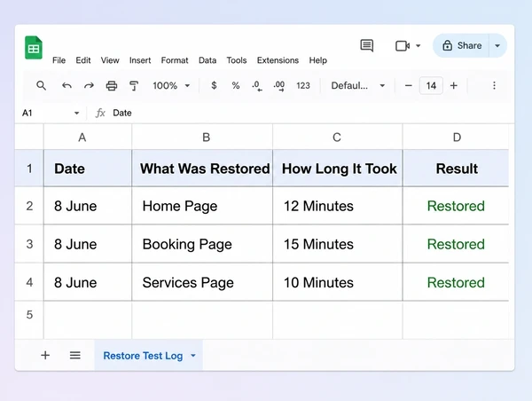
Task: Increase font size with plus button
Action: [x=454, y=85]
